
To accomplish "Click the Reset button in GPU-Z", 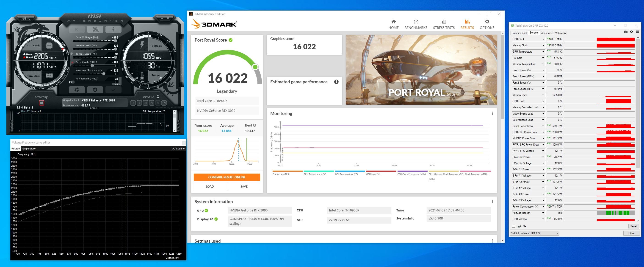I will [633, 226].
